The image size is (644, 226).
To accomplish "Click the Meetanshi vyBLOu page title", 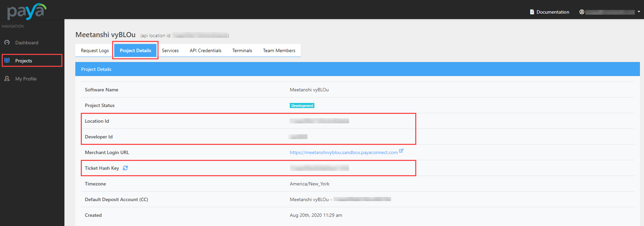I will 105,35.
